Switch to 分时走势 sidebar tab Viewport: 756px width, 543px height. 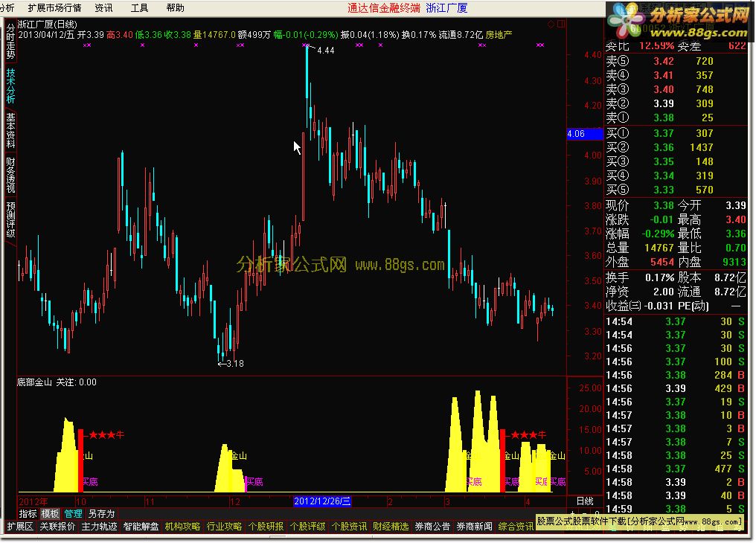point(10,42)
